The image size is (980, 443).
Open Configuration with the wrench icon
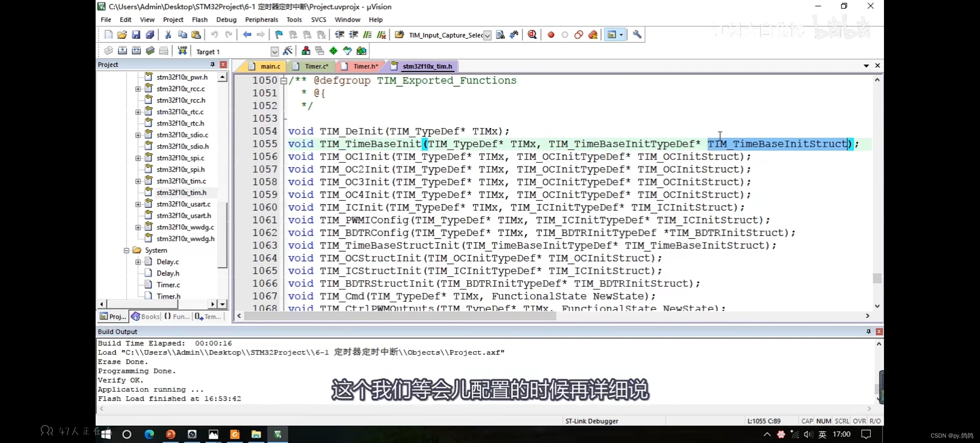637,35
